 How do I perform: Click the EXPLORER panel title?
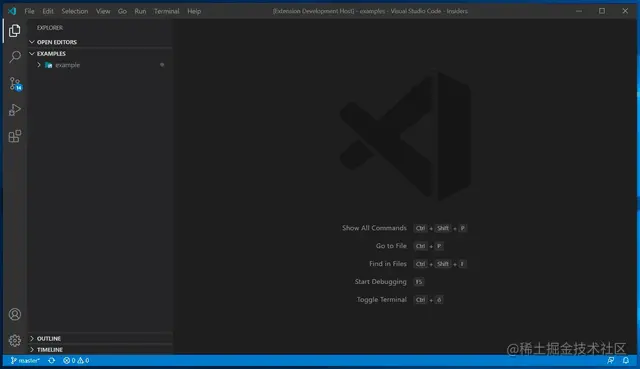tap(50, 28)
